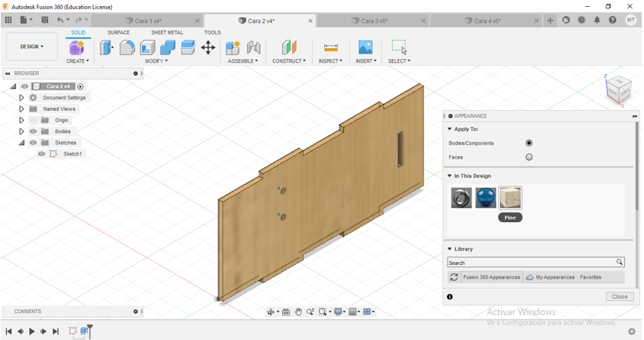Image resolution: width=644 pixels, height=340 pixels.
Task: Select the Revolve tool icon
Action: tap(127, 48)
